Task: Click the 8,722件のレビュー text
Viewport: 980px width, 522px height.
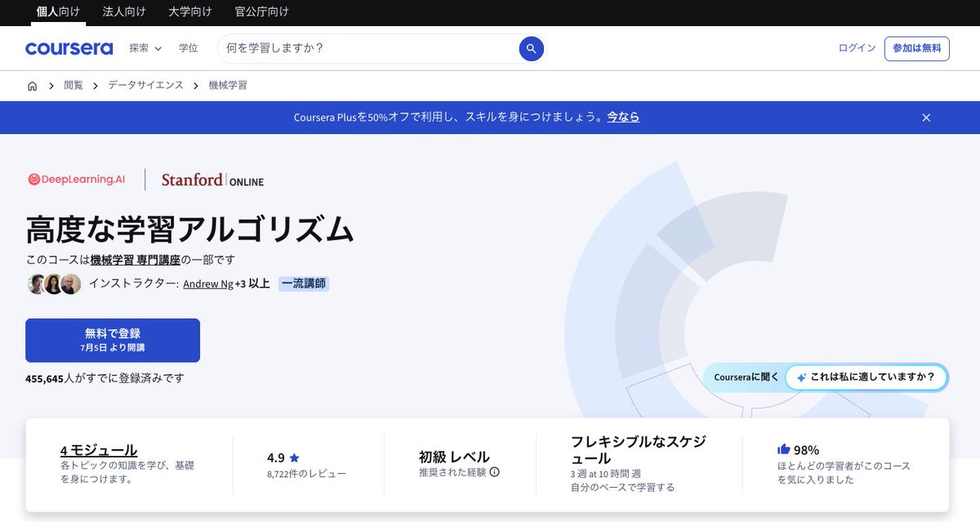Action: [x=306, y=474]
